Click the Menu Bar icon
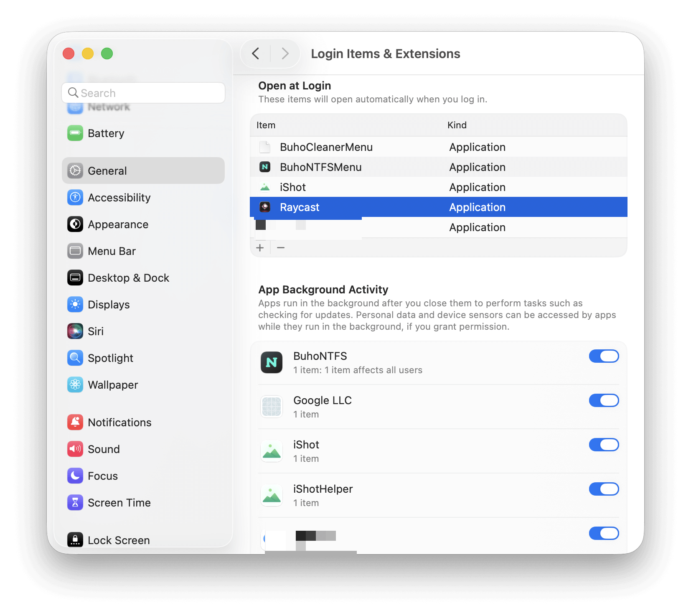Viewport: 691px width, 616px height. pos(75,251)
